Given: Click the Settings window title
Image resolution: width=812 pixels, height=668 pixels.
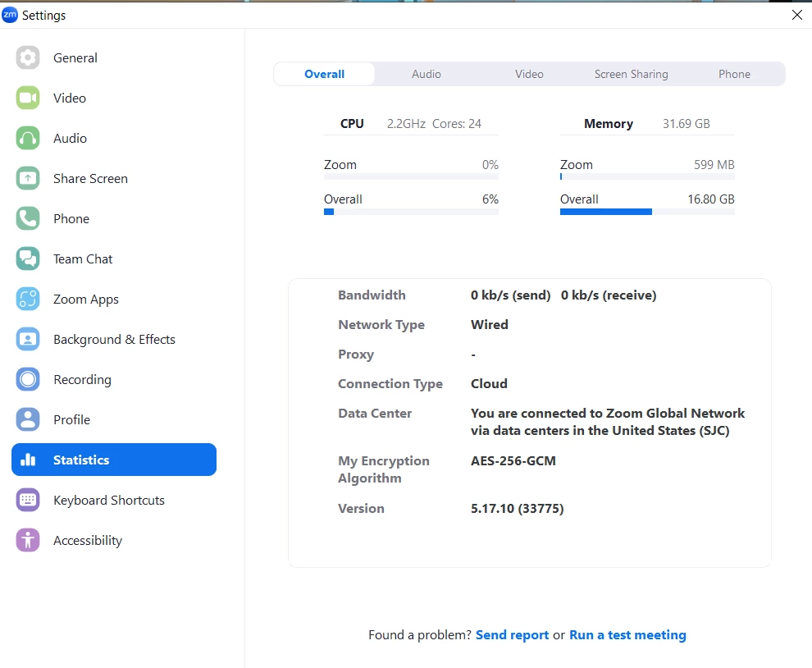Looking at the screenshot, I should 44,16.
